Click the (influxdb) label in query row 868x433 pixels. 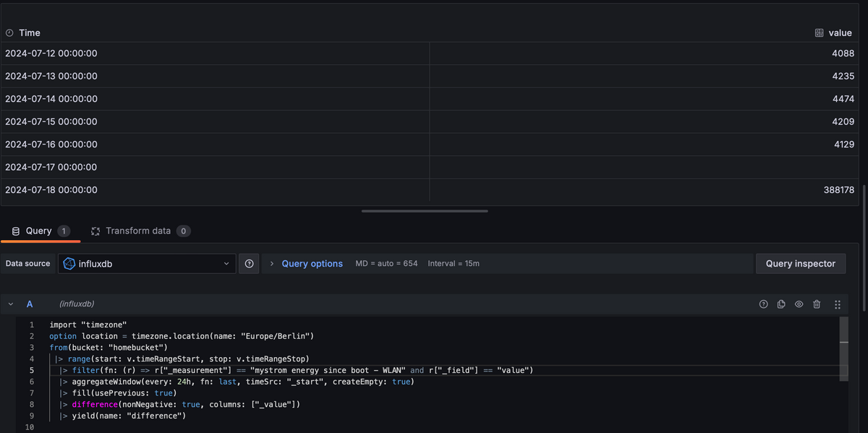pos(77,304)
